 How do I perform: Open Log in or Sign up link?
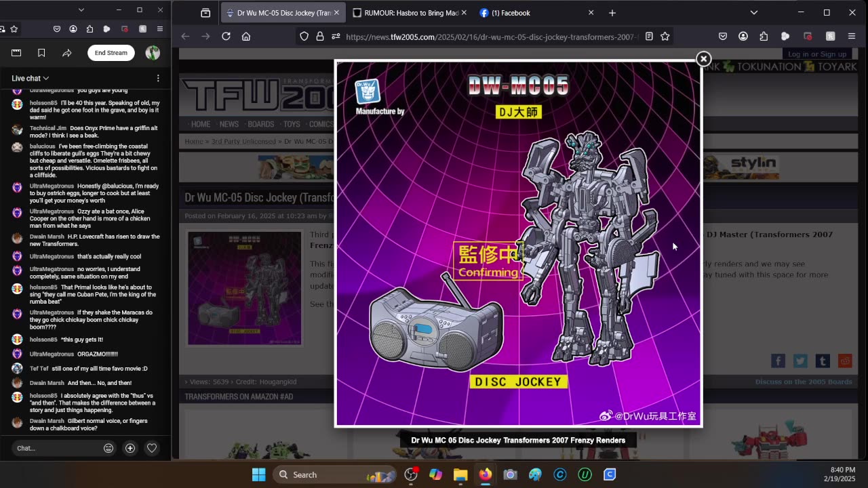point(817,54)
